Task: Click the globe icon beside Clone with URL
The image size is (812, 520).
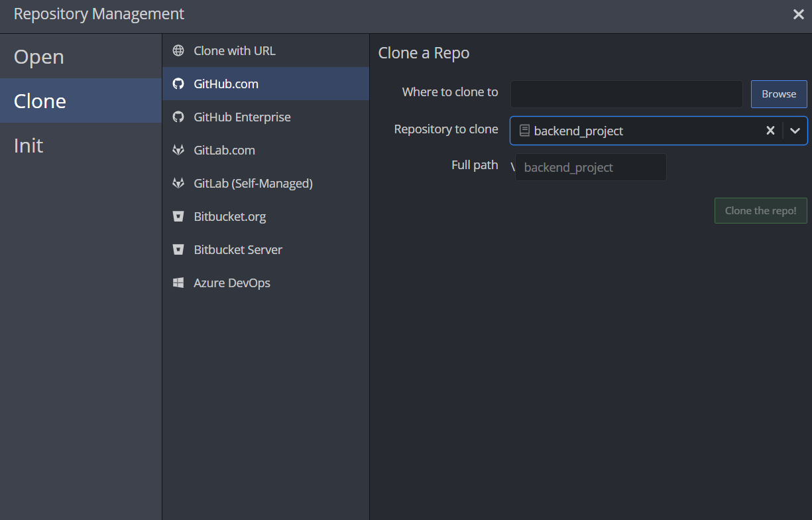Action: [x=178, y=50]
